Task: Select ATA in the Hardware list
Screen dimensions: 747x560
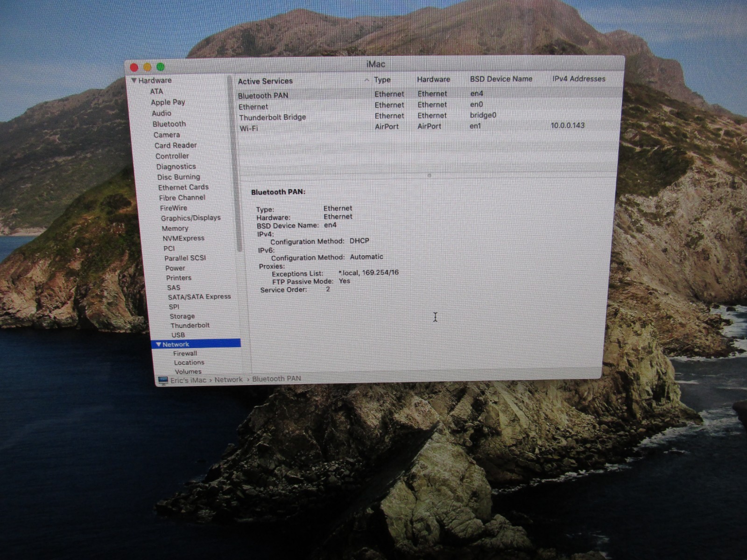Action: [x=156, y=91]
